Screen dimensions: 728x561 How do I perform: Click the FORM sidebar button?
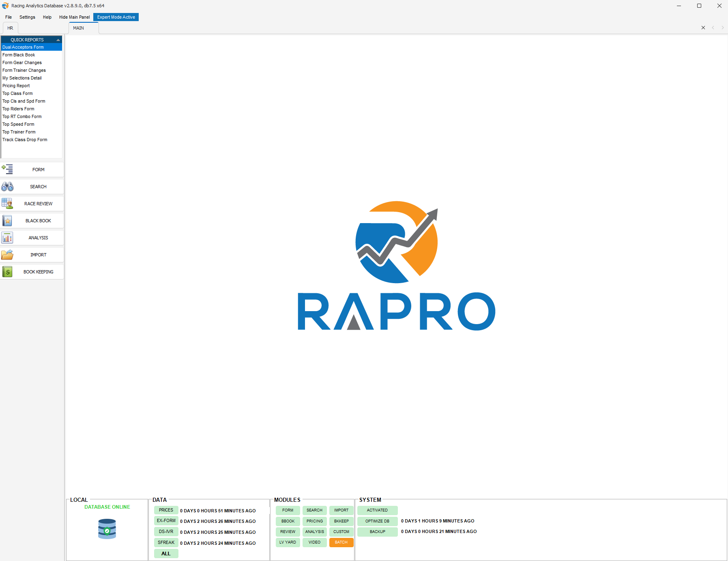click(x=32, y=170)
